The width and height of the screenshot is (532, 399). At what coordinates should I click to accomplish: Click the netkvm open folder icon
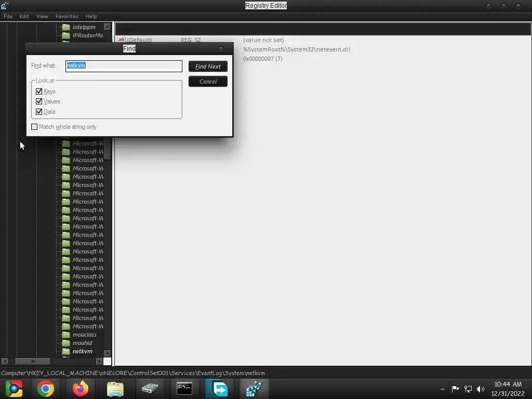pos(66,351)
